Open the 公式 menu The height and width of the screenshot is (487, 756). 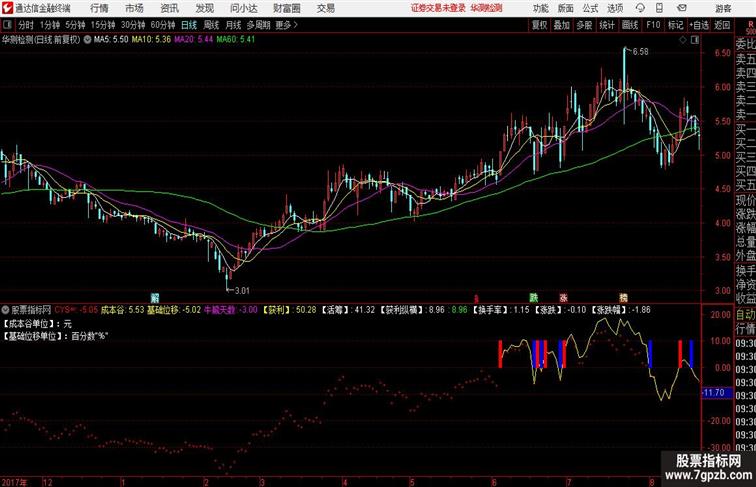[x=590, y=8]
